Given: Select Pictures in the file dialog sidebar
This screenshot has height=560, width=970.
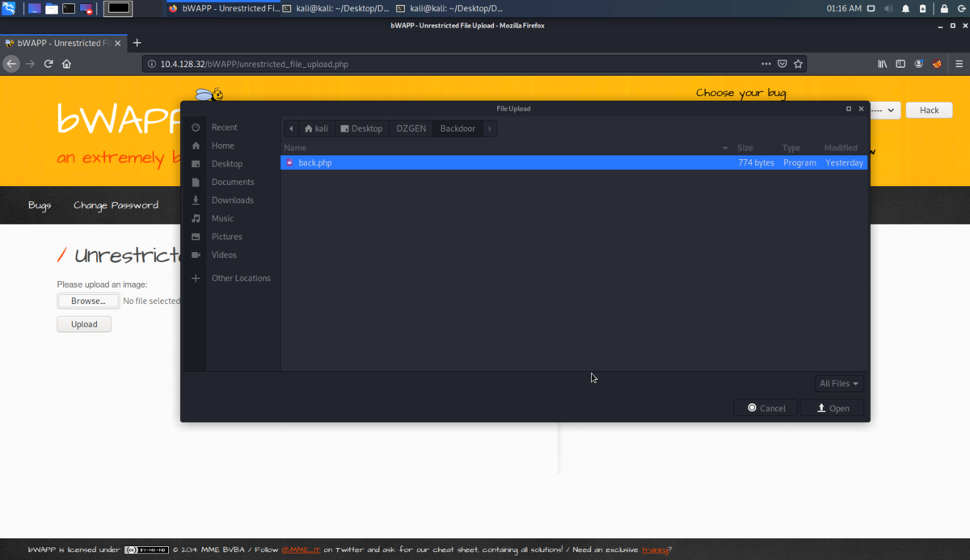Looking at the screenshot, I should [228, 236].
